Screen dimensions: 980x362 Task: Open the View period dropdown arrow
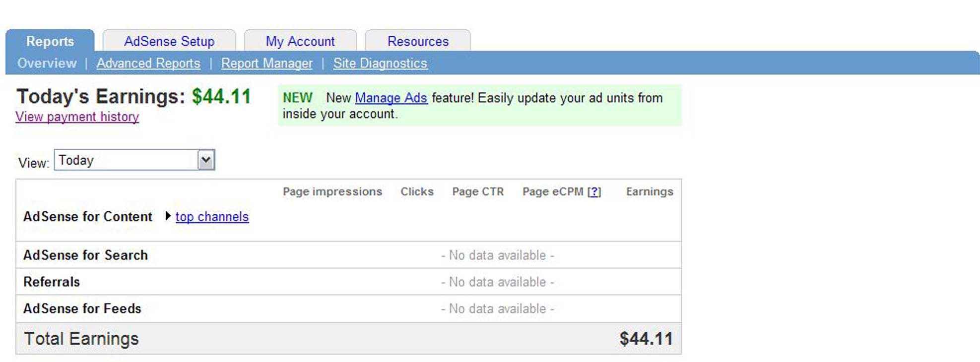point(206,160)
